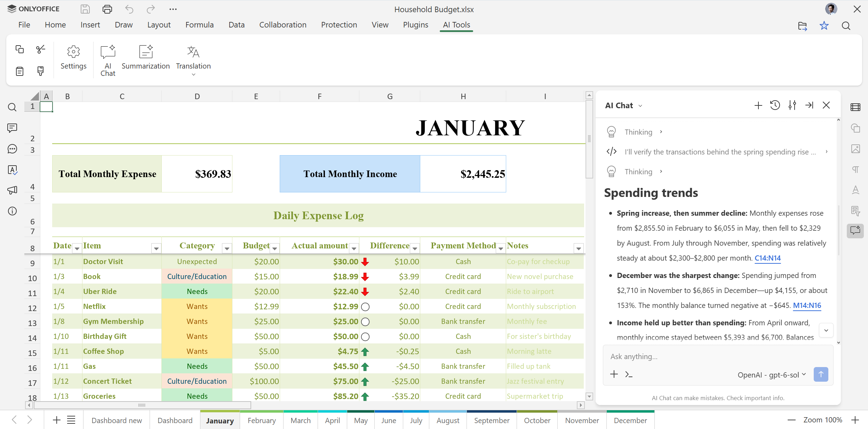The width and height of the screenshot is (868, 429).
Task: Open the Plugins ribbon tab
Action: click(415, 25)
